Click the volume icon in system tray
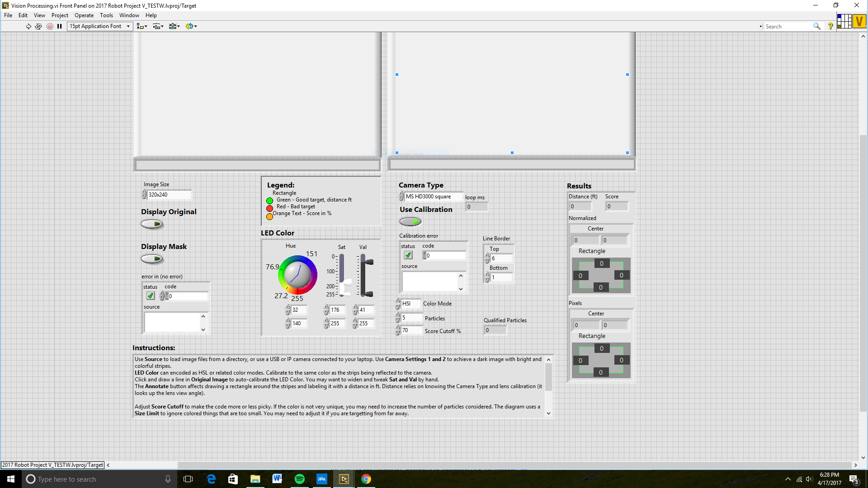This screenshot has width=868, height=488. [x=809, y=479]
